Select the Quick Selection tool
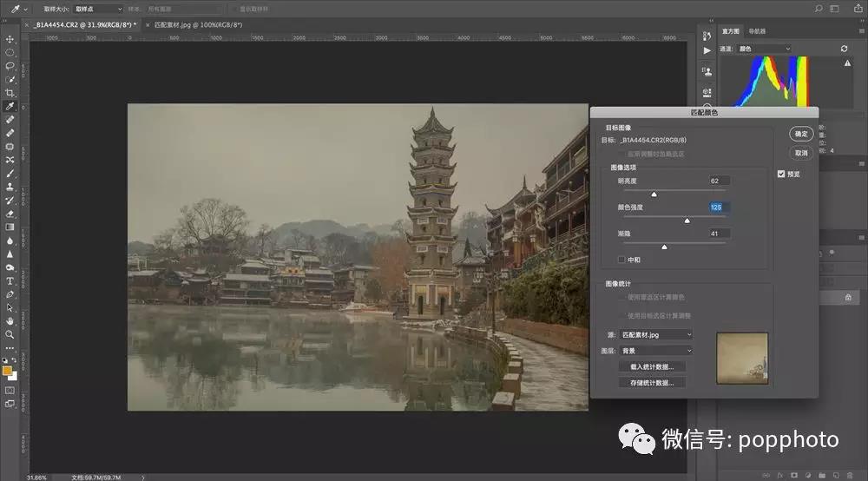The image size is (868, 481). 10,79
